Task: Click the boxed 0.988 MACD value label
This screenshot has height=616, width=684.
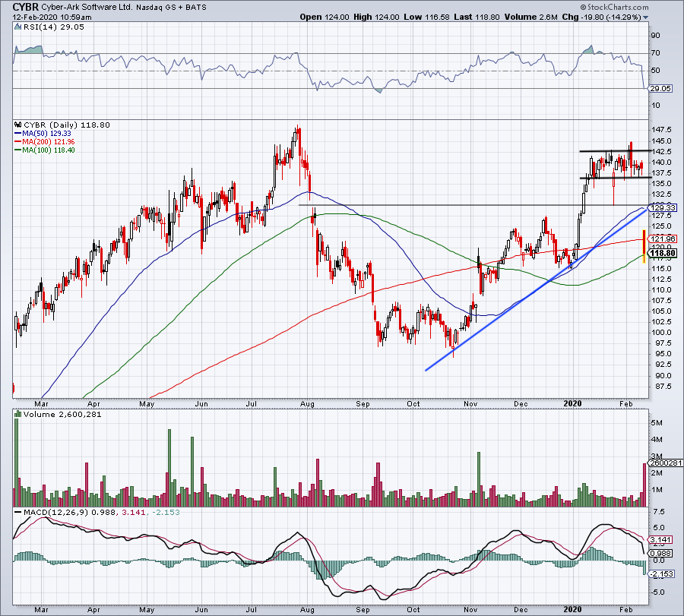Action: [660, 553]
